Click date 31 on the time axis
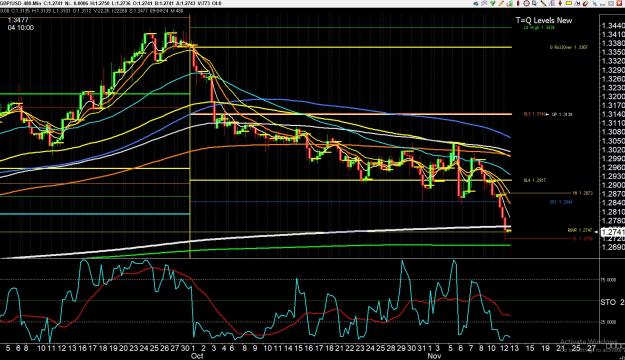The image size is (625, 360). click(423, 348)
